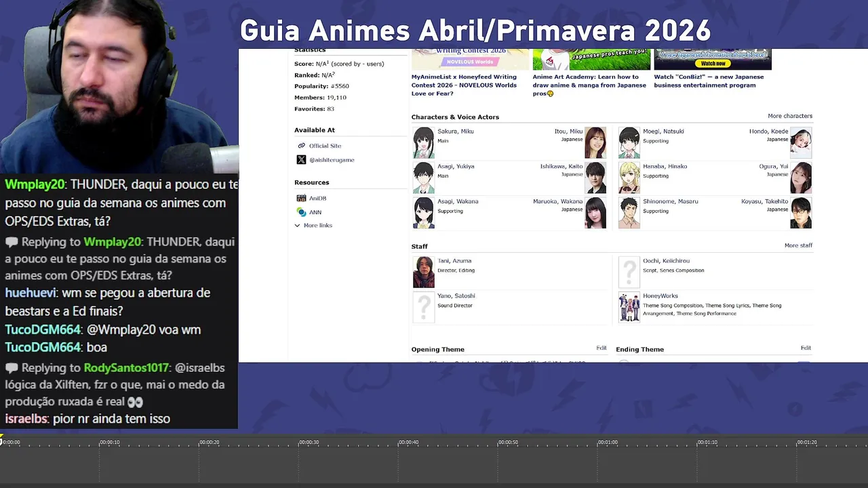Click Official Site text link
The height and width of the screenshot is (488, 868).
coord(325,146)
